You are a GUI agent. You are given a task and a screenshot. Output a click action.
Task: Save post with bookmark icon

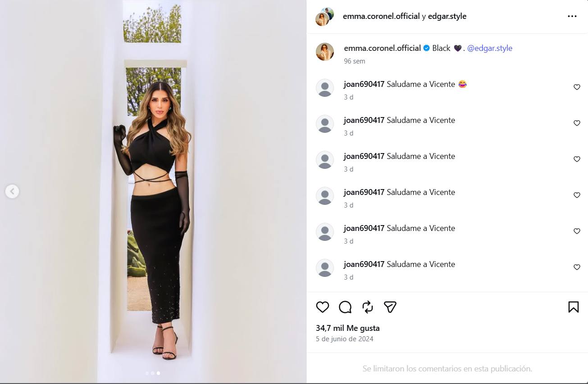tap(573, 307)
